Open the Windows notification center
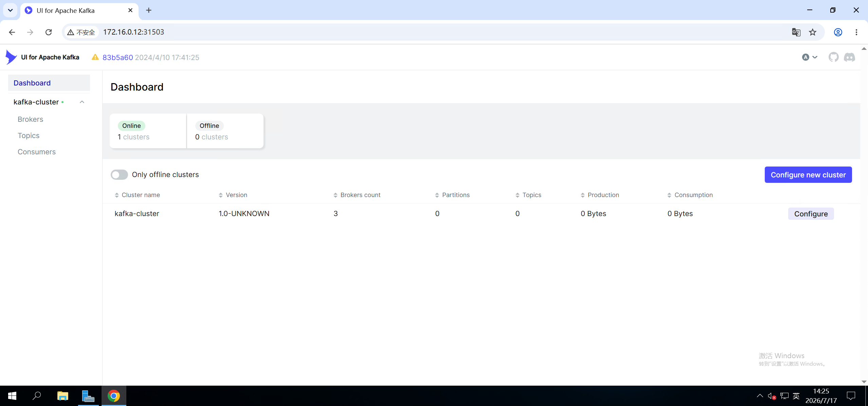The width and height of the screenshot is (868, 406). [851, 396]
